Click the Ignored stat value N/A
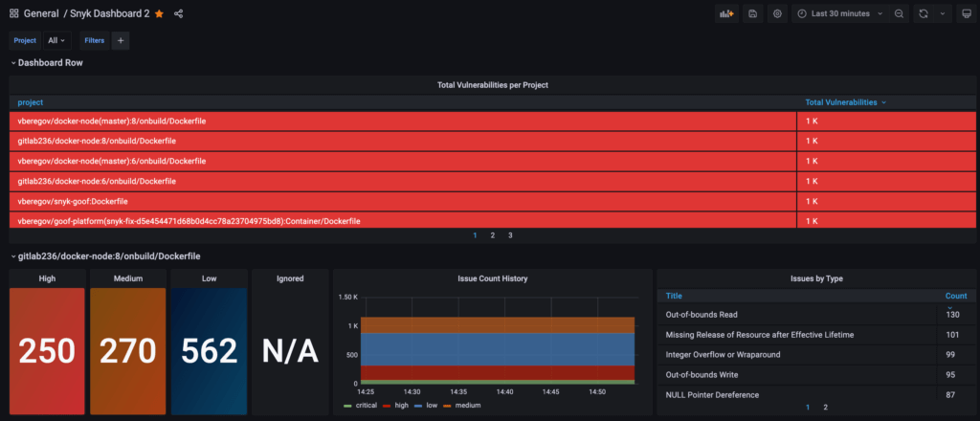 coord(290,352)
